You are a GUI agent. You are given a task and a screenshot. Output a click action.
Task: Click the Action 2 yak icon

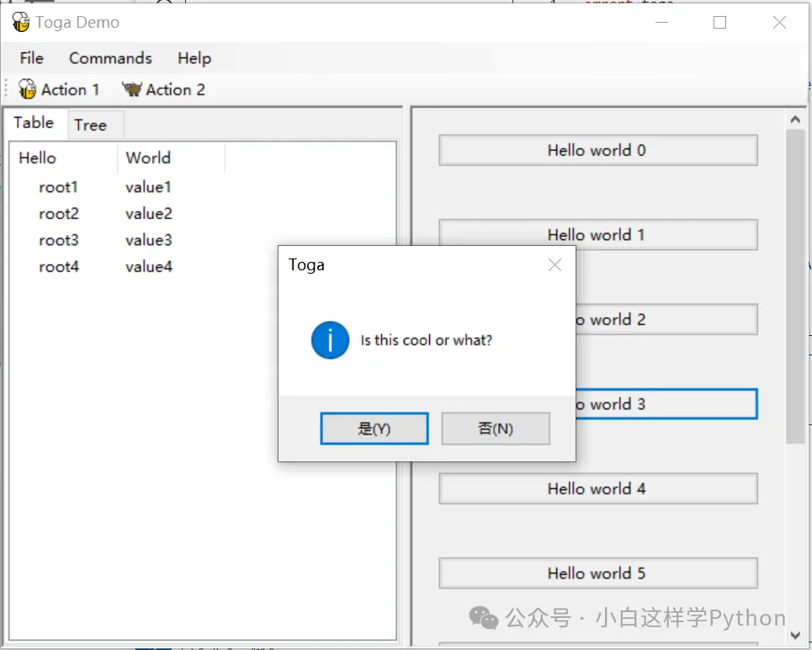(x=131, y=89)
